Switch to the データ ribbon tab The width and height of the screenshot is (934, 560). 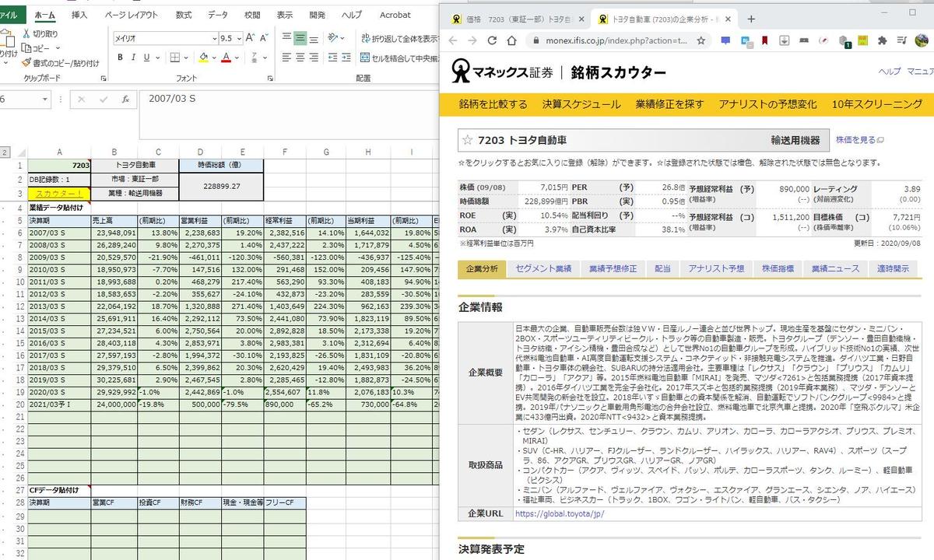click(219, 15)
